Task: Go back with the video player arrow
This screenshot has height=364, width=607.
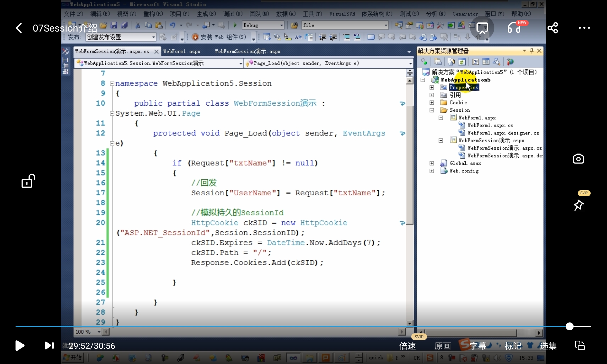Action: [19, 28]
